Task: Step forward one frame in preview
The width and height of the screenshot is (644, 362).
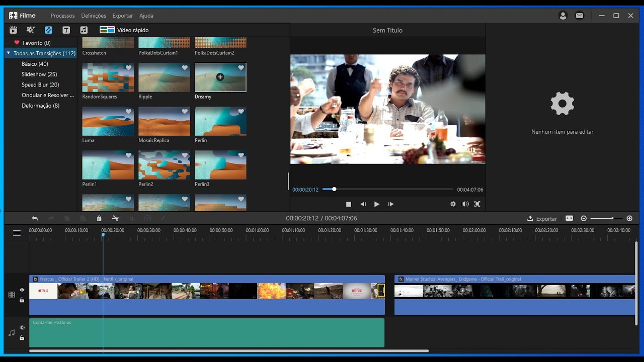Action: click(391, 204)
